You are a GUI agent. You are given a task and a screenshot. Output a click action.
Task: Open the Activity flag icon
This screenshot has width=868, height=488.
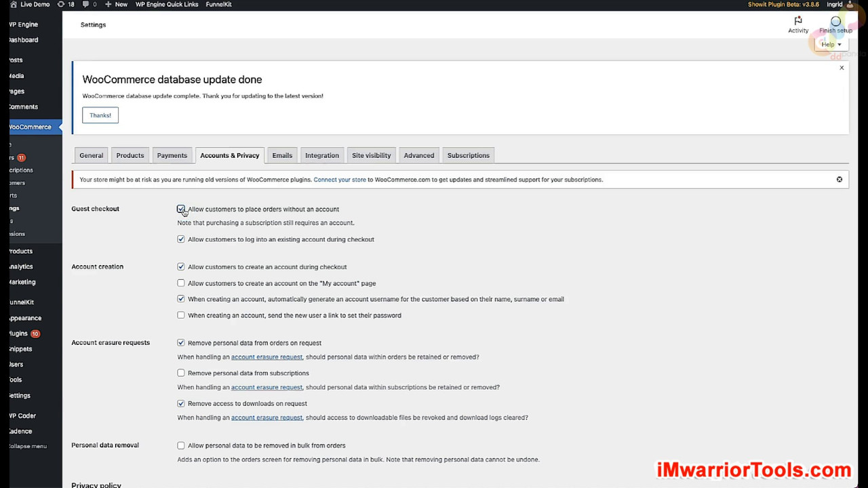pyautogui.click(x=798, y=21)
